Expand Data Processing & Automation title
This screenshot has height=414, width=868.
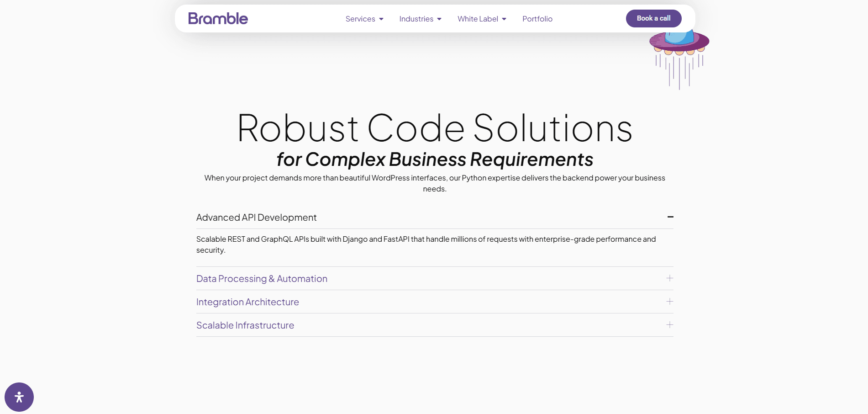pos(262,279)
